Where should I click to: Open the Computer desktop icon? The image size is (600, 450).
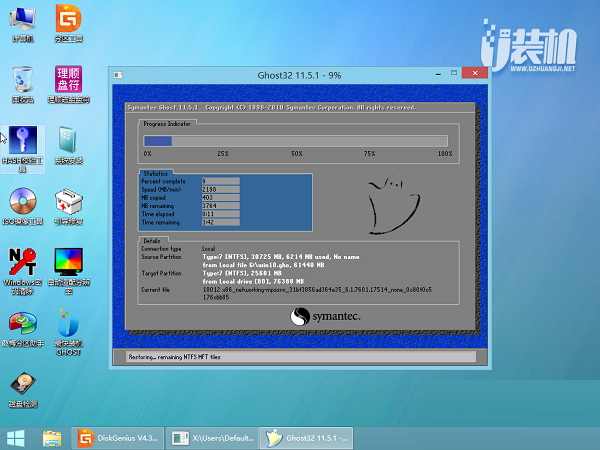pos(22,20)
